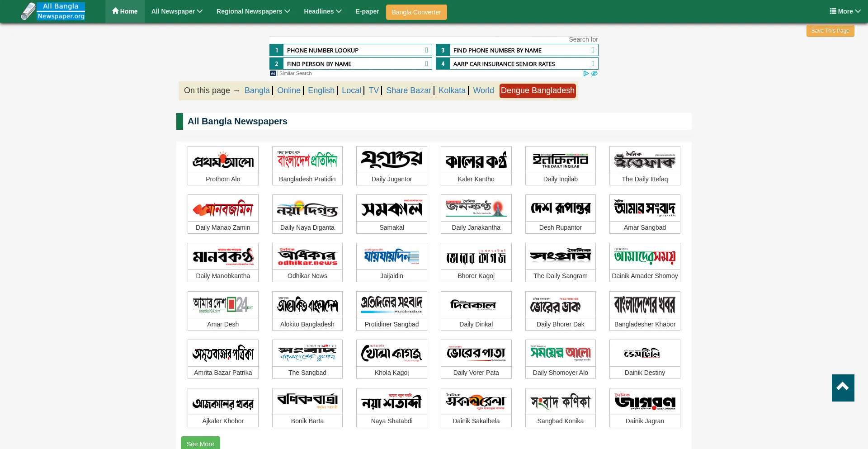Viewport: 868px width, 449px height.
Task: Open the Find Person By Name ad link
Action: pyautogui.click(x=351, y=64)
